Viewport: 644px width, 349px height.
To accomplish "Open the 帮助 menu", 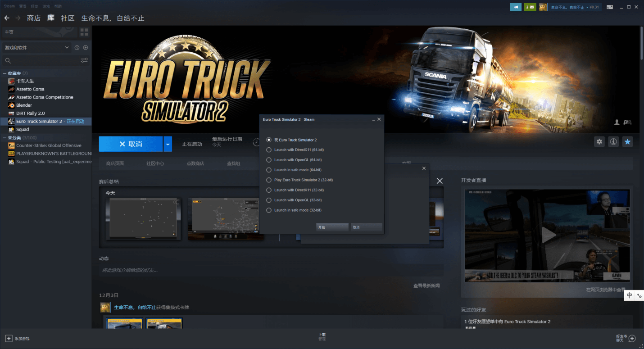I will (x=58, y=6).
